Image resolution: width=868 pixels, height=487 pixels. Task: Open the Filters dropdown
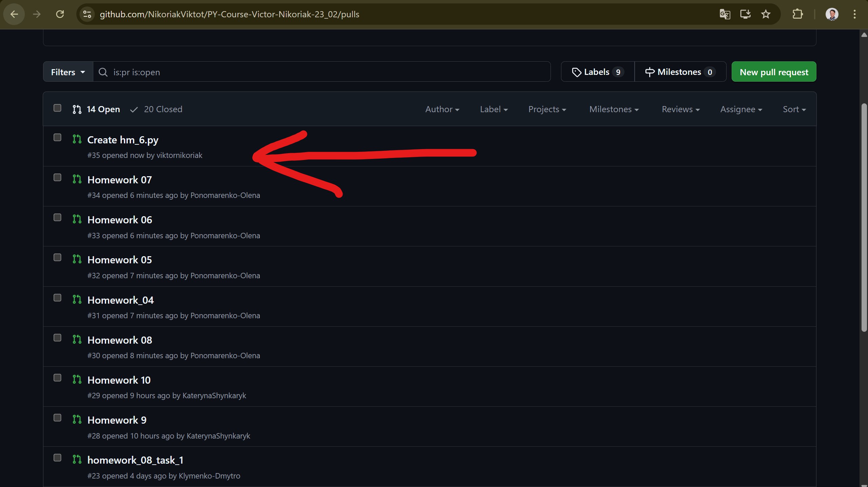click(68, 72)
